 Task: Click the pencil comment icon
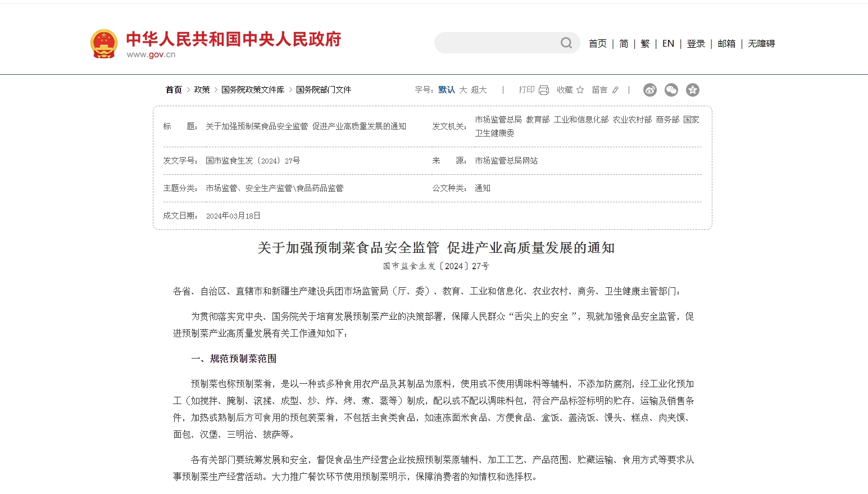pos(615,90)
